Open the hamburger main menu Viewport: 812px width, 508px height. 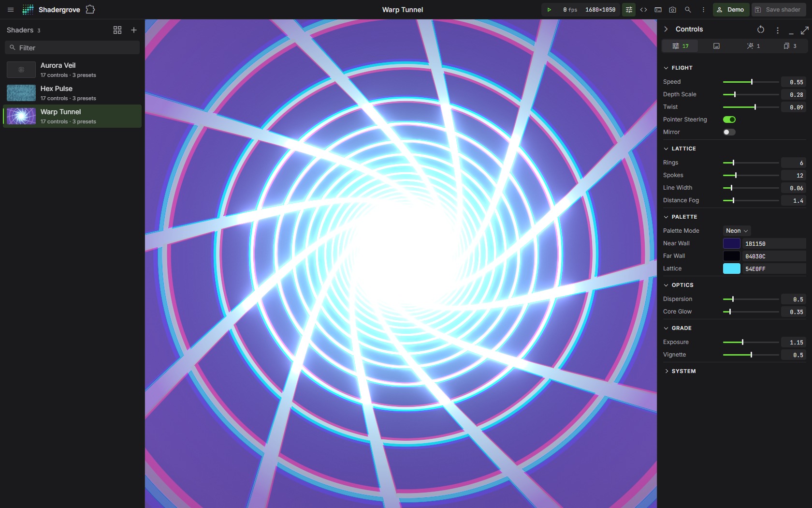coord(11,10)
